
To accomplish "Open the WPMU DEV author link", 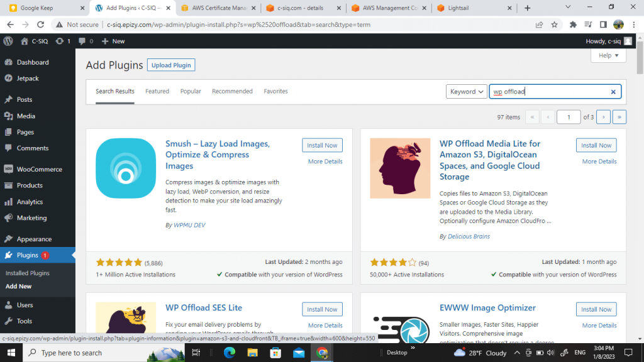I will (189, 225).
